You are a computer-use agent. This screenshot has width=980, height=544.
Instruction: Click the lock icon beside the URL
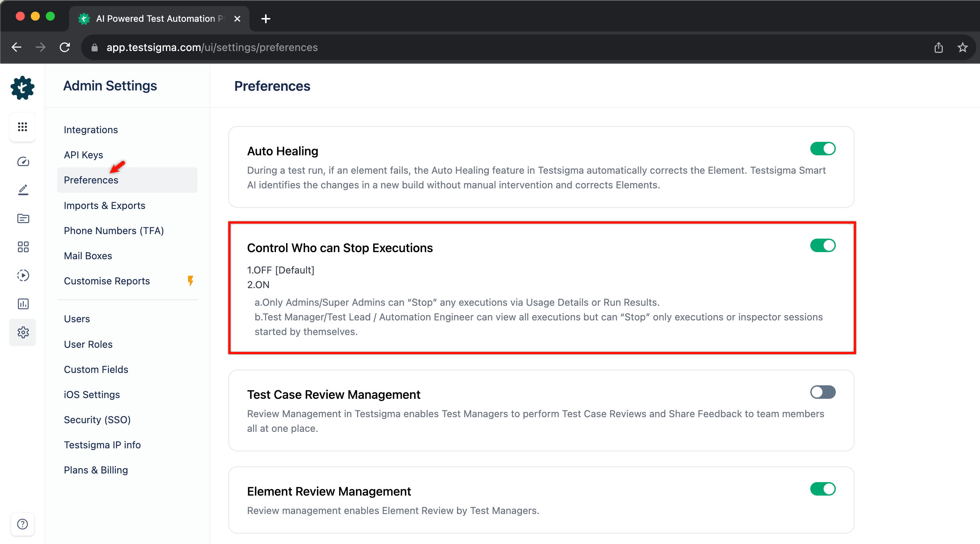click(x=94, y=48)
